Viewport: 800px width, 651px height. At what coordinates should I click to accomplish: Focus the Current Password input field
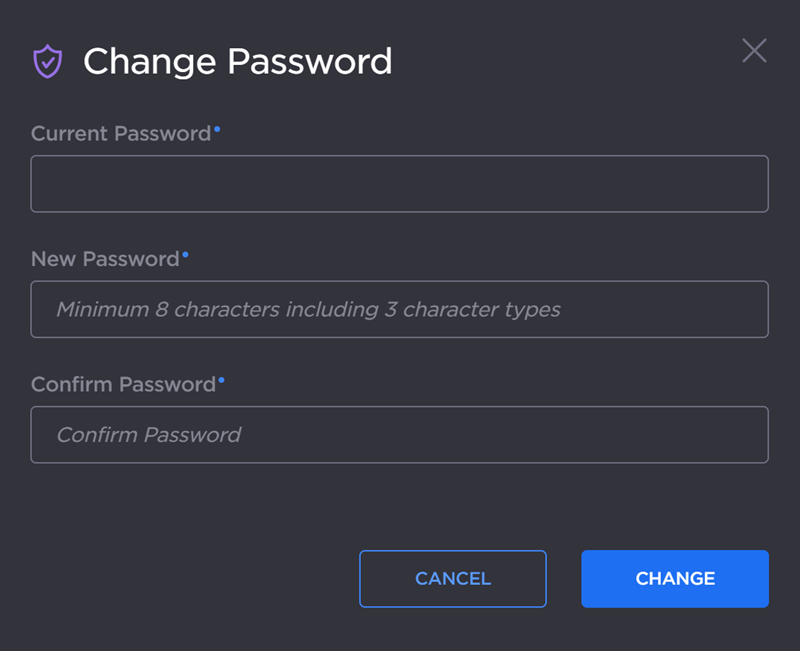point(400,184)
